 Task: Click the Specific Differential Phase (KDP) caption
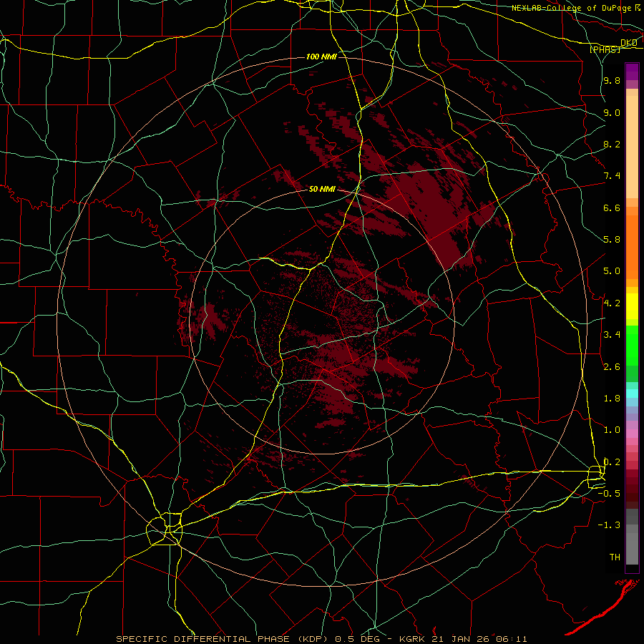pos(225,639)
